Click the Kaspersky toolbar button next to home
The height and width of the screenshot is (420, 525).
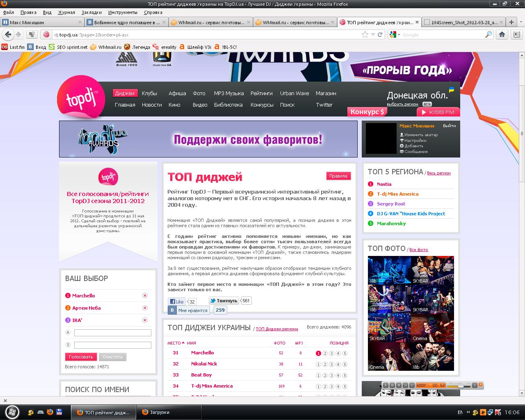[x=516, y=35]
